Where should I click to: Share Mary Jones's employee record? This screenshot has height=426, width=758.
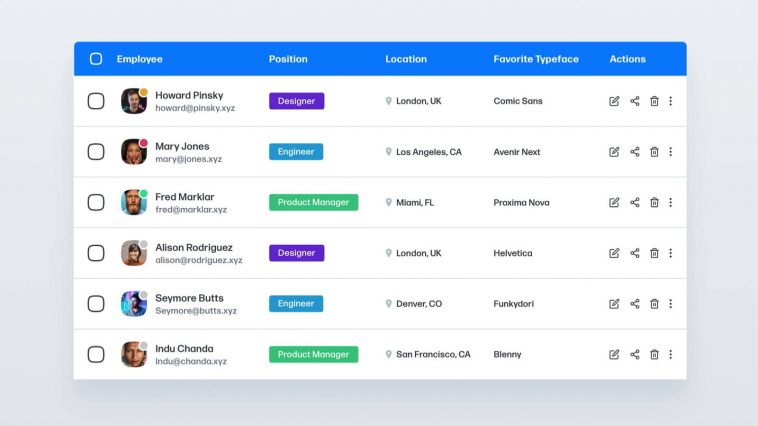(x=634, y=152)
